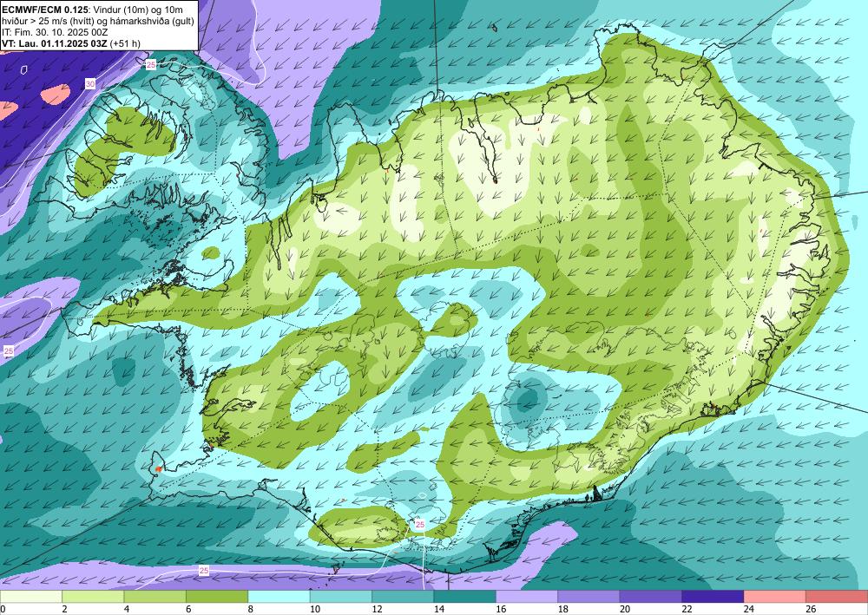
Task: Click the light green 2–4 m/s legend swatch
Action: (x=93, y=597)
